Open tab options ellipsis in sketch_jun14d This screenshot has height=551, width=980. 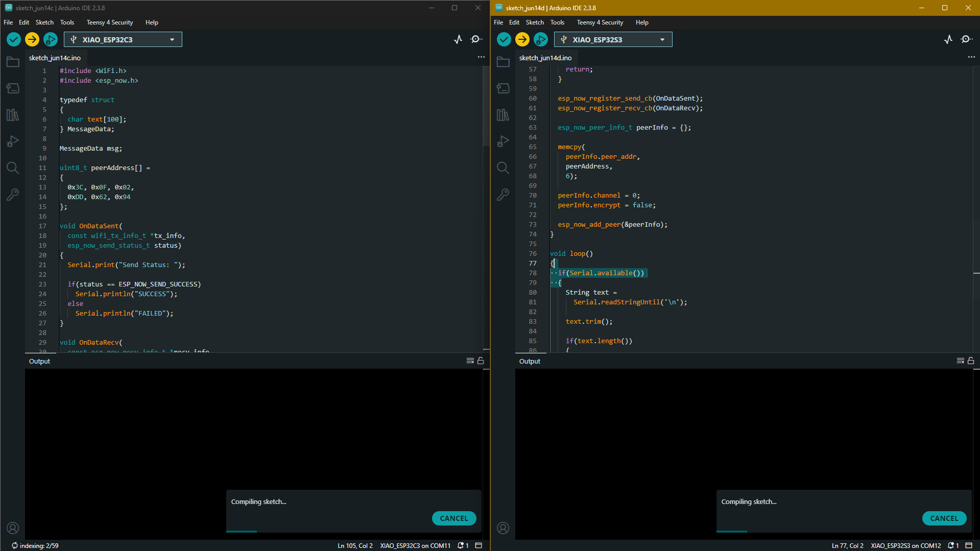(x=971, y=57)
